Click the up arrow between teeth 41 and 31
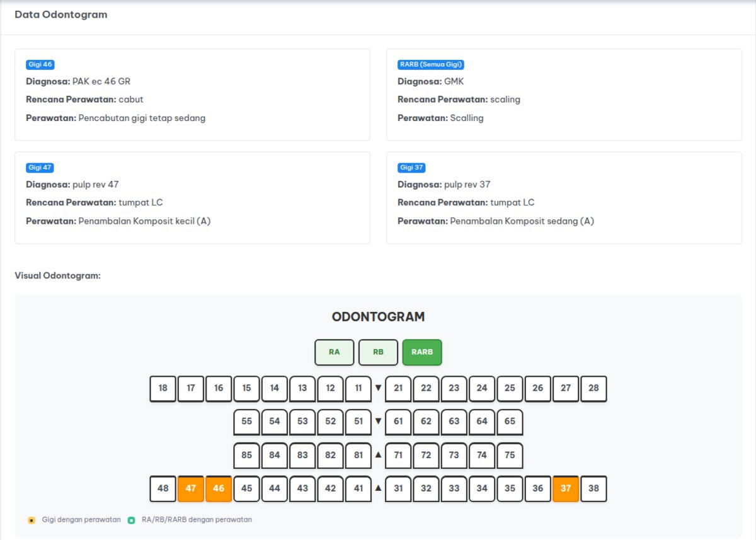 pyautogui.click(x=378, y=488)
